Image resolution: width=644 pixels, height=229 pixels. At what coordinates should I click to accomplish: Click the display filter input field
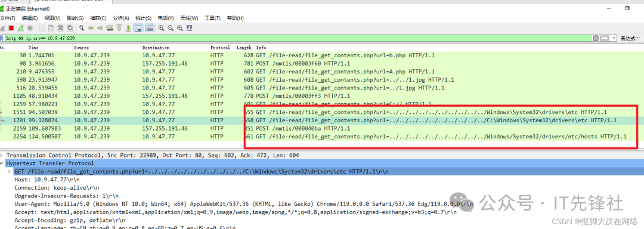298,38
